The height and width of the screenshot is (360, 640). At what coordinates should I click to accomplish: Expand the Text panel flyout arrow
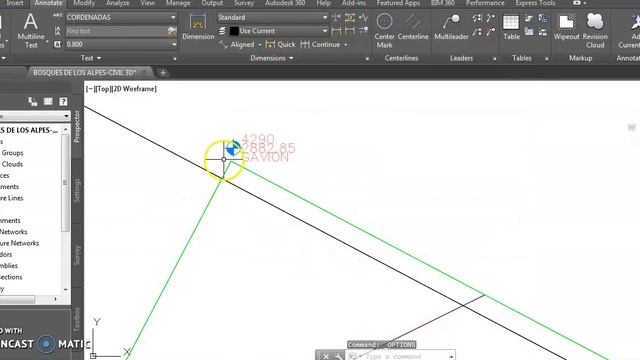tap(99, 58)
